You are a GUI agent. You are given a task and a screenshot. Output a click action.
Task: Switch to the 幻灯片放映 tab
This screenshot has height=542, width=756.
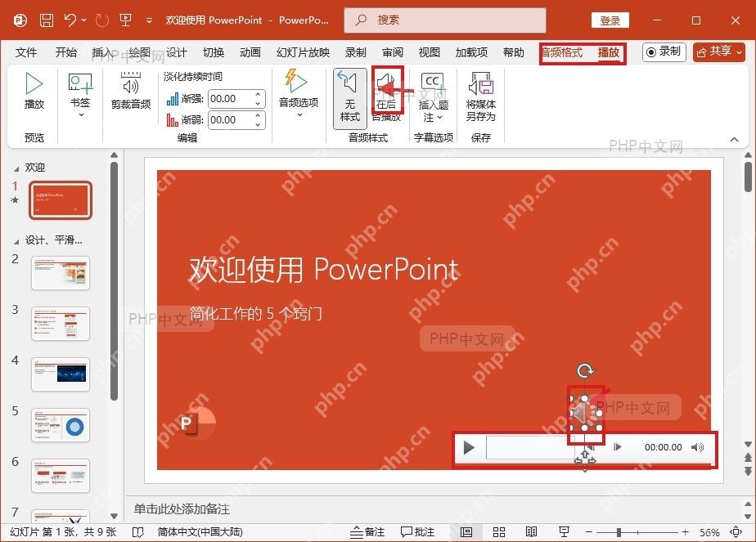[x=304, y=52]
